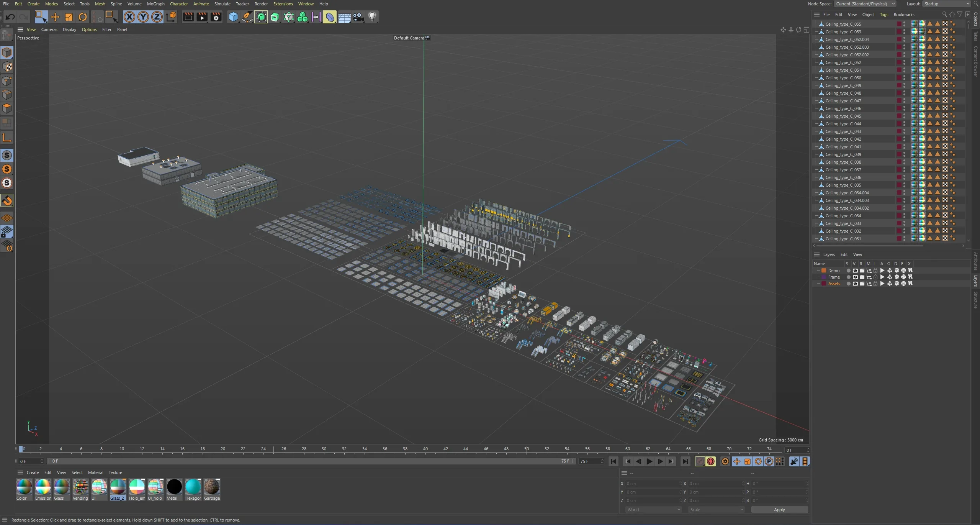The width and height of the screenshot is (980, 525).
Task: Select Ceiling_type_C_047 in object list
Action: click(x=843, y=101)
